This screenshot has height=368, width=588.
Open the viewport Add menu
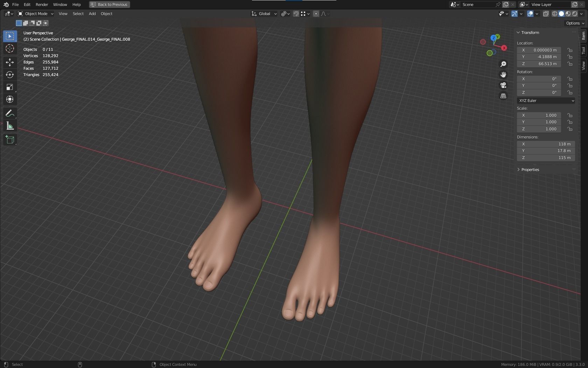92,14
